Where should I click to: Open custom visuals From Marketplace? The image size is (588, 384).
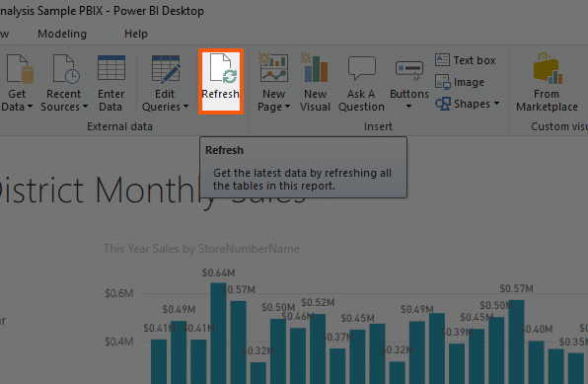coord(548,68)
